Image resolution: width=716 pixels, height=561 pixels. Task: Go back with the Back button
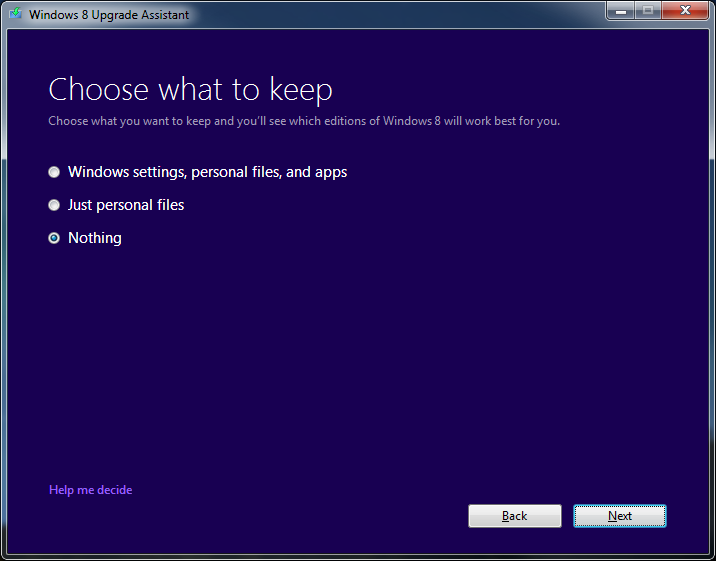tap(515, 516)
